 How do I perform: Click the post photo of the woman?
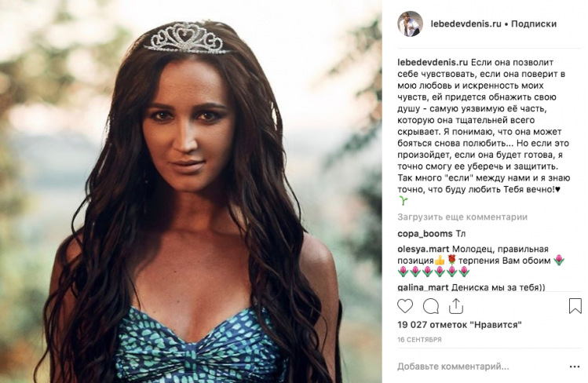click(x=191, y=191)
